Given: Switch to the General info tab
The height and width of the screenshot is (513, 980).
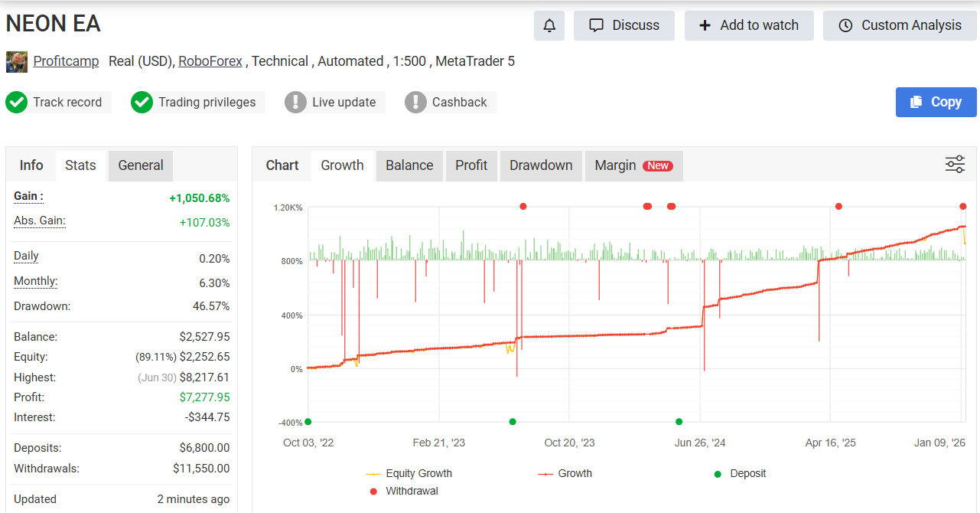Looking at the screenshot, I should click(141, 165).
